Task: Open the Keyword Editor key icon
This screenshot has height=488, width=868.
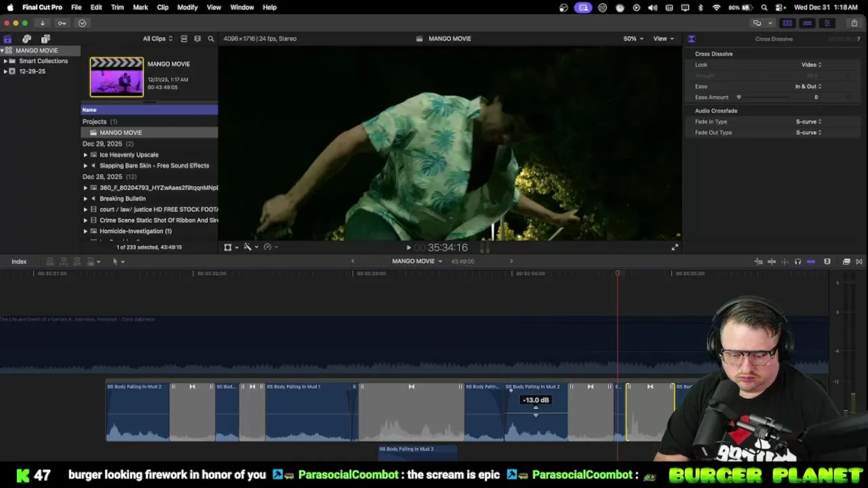Action: click(62, 23)
